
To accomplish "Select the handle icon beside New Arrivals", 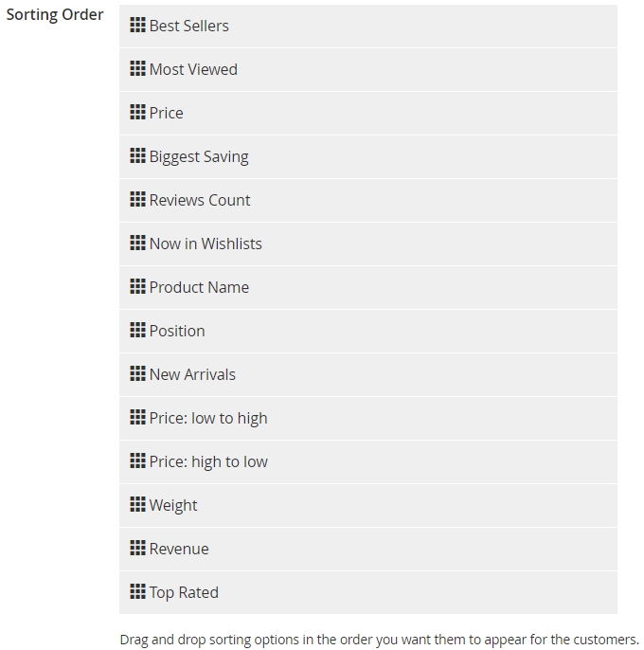I will coord(137,373).
